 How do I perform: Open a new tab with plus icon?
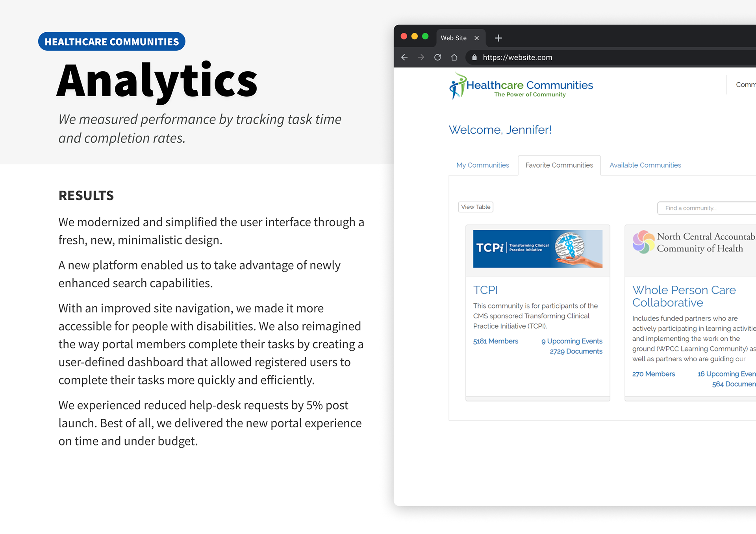tap(498, 38)
